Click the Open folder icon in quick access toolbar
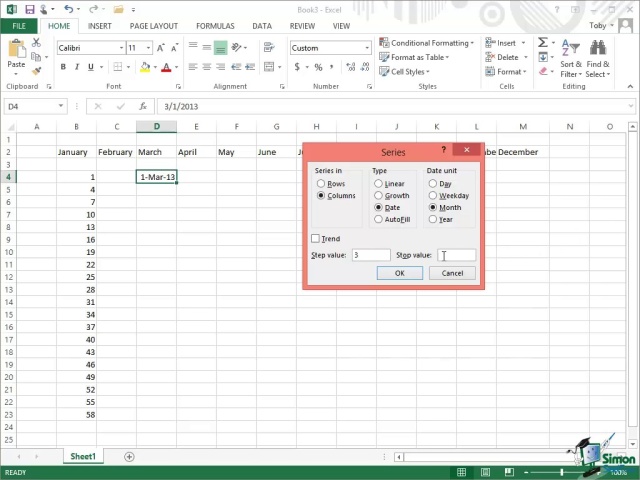This screenshot has height=480, width=640. click(118, 9)
